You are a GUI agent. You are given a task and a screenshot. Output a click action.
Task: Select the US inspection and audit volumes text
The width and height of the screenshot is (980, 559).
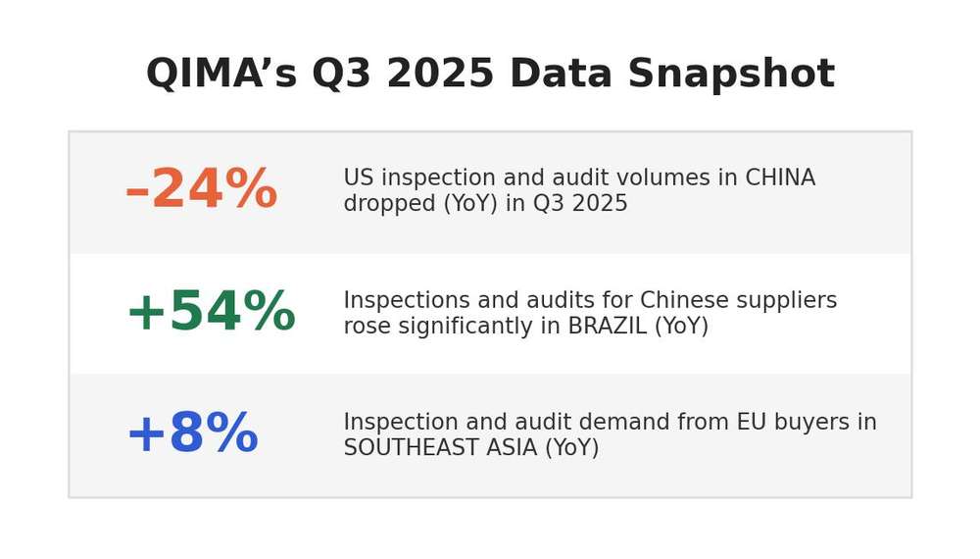(579, 190)
